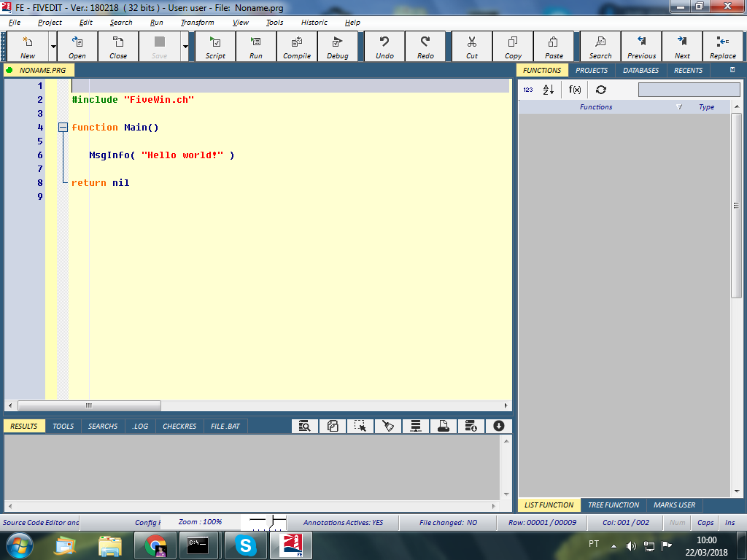Start the Debug tool
Screen dimensions: 747x560
click(x=337, y=47)
